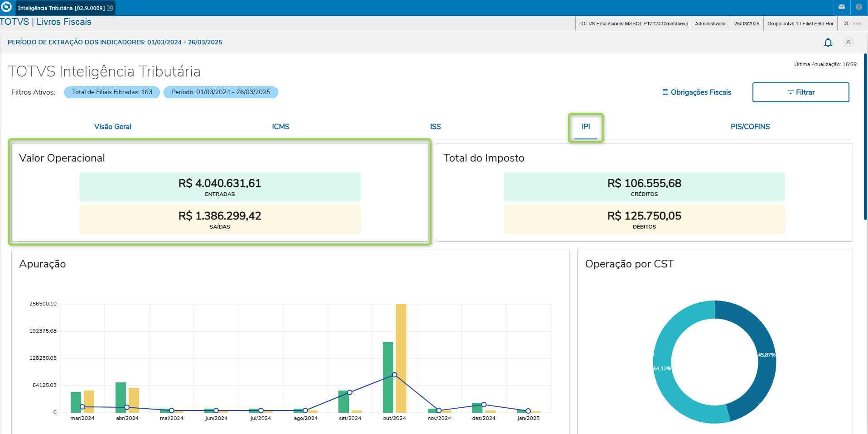Viewport: 868px width, 434px height.
Task: Click the Sair exit button
Action: (852, 24)
